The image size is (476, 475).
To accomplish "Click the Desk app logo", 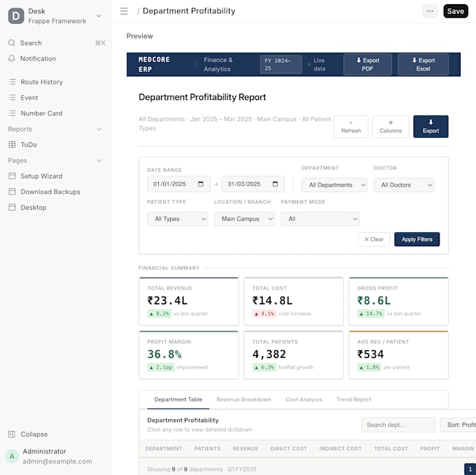I will pos(16,16).
